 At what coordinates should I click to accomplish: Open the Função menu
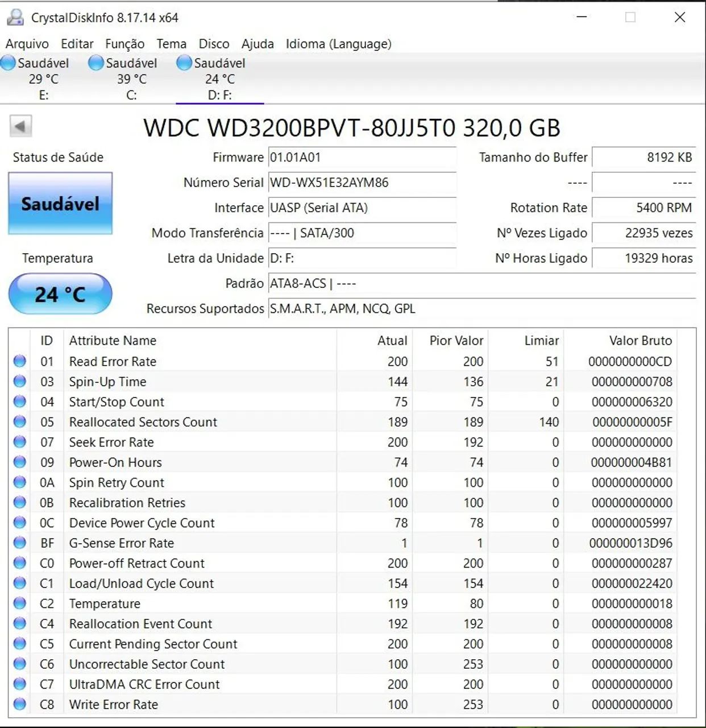click(x=125, y=44)
